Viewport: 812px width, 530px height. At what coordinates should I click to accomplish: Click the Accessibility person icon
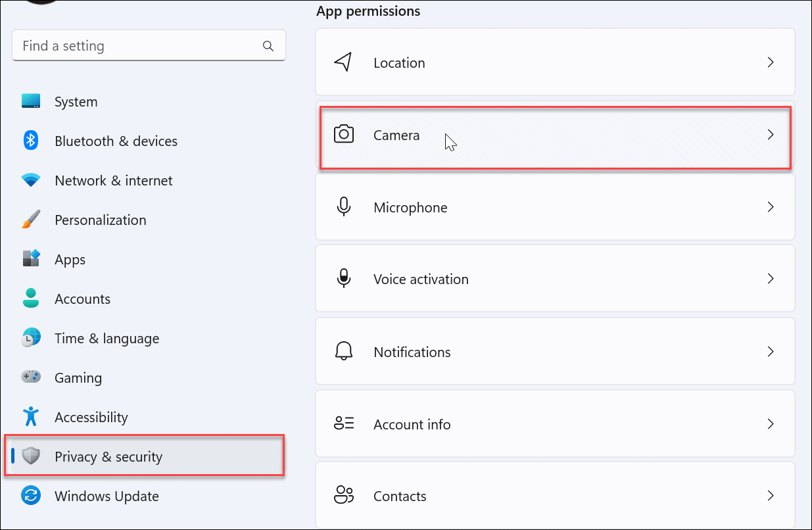(31, 417)
